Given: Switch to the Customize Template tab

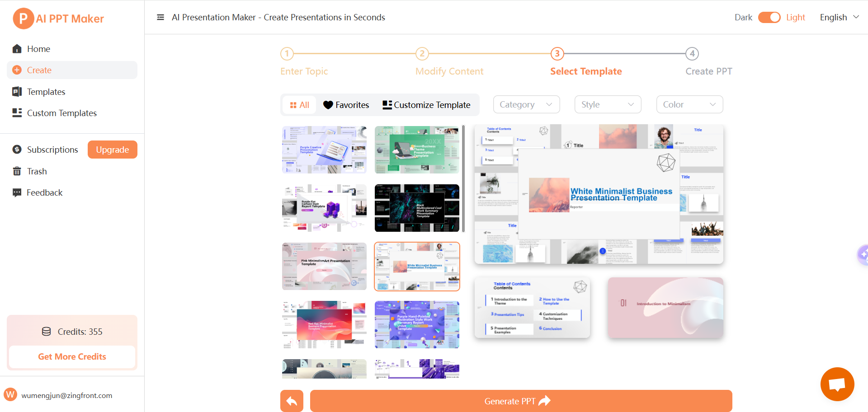Looking at the screenshot, I should [426, 105].
